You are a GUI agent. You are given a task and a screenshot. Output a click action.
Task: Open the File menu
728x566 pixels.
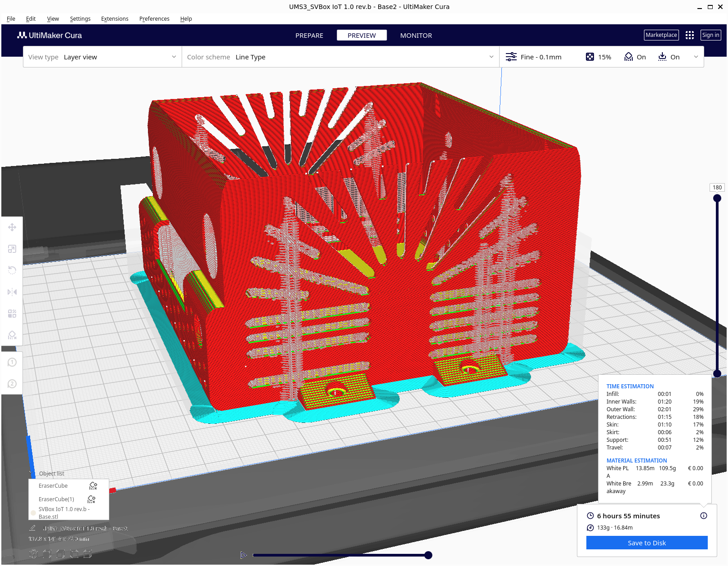pyautogui.click(x=11, y=19)
